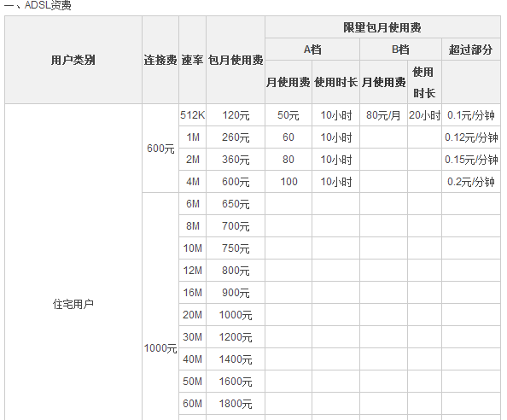The image size is (507, 420).
Task: Select the 512K speed cell
Action: click(192, 115)
